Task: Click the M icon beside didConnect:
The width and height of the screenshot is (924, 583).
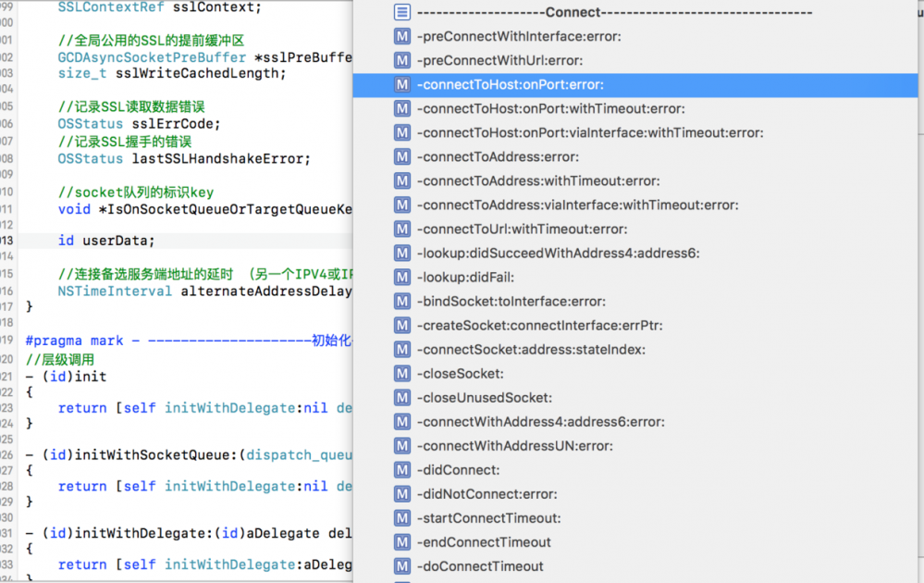Action: tap(402, 469)
